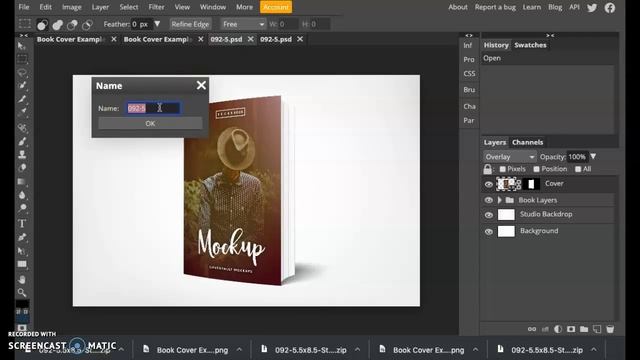Open the Report a bug link
The width and height of the screenshot is (640, 360).
[495, 7]
